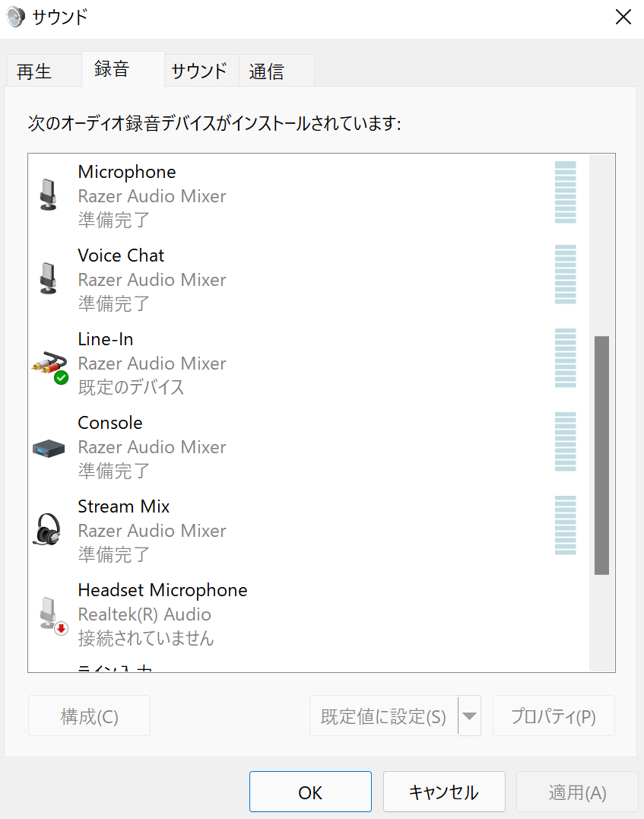This screenshot has height=819, width=644.
Task: Click the device list vertical scrollbar thumb
Action: [601, 456]
